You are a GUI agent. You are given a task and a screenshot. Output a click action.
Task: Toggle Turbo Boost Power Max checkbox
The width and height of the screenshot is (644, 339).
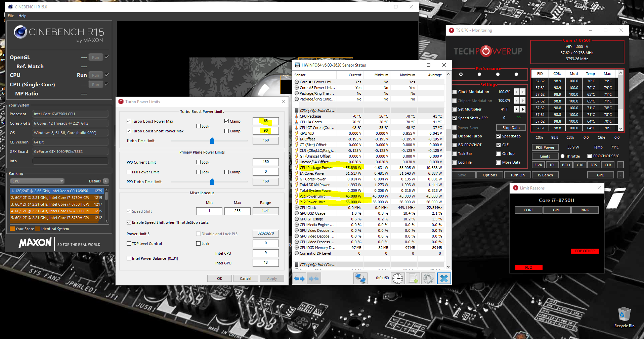tap(129, 121)
